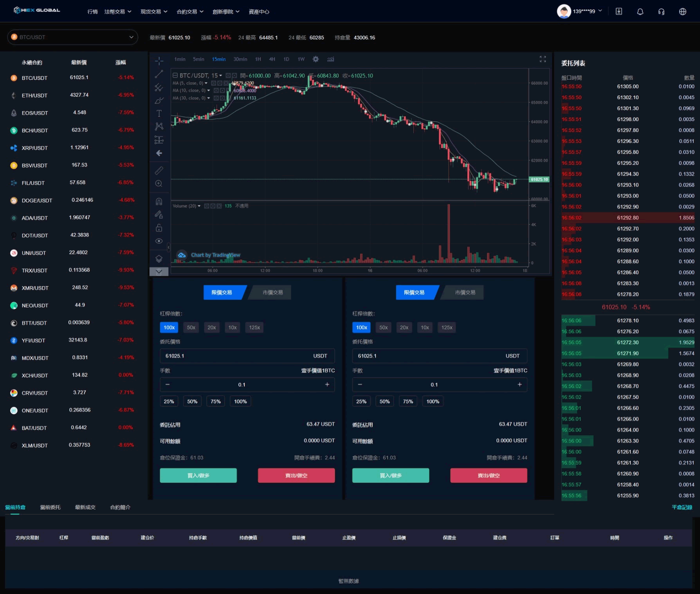The height and width of the screenshot is (594, 700).
Task: Pick the ruler measure tool
Action: pos(159,171)
